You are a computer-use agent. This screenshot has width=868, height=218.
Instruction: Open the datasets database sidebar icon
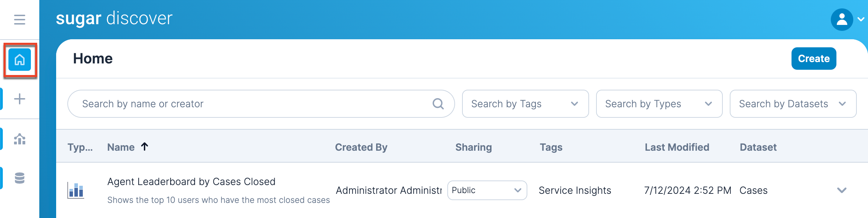20,178
